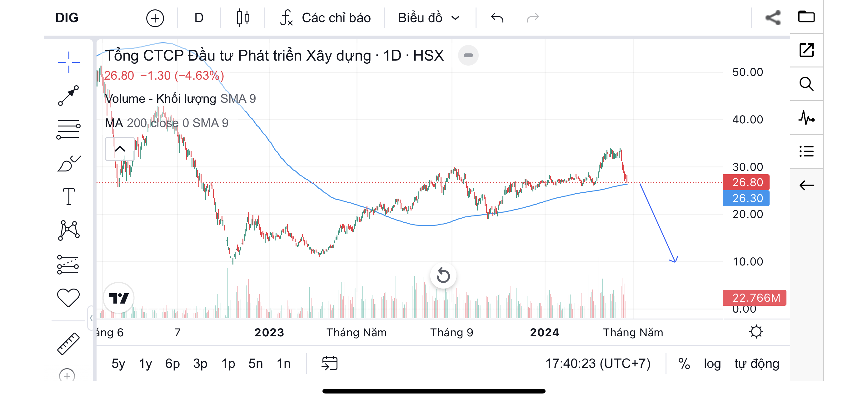Click the reset chart view button
Viewport: 868px width, 401px height.
(x=443, y=276)
